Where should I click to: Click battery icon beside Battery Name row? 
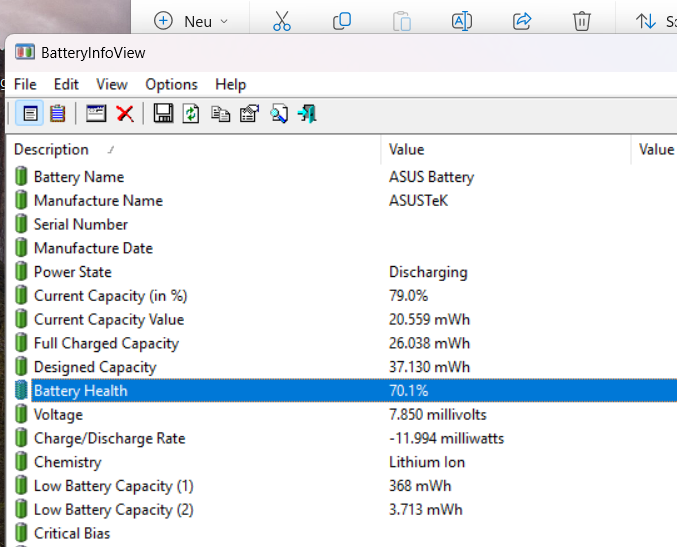[21, 176]
